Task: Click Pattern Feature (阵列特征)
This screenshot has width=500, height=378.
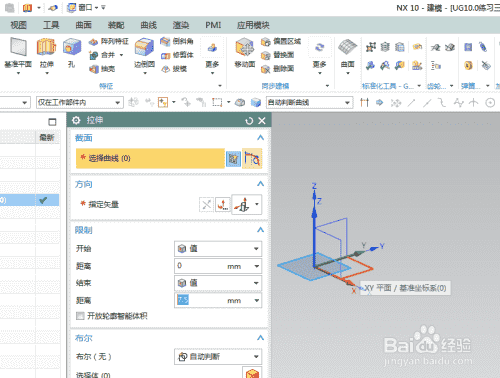Action: point(109,41)
